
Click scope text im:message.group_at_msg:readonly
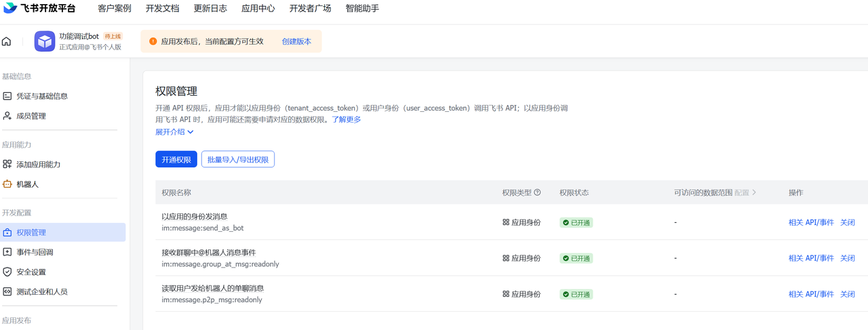coord(220,264)
